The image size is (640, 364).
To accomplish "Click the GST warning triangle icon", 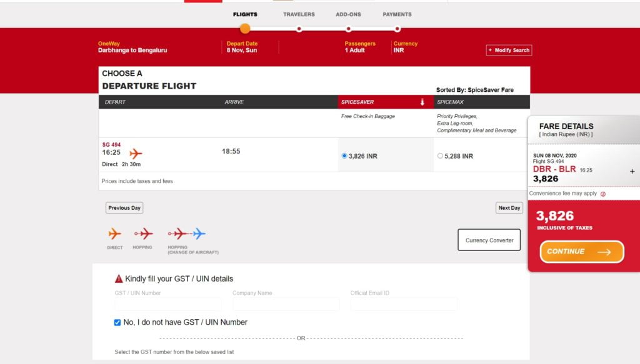I will click(119, 278).
